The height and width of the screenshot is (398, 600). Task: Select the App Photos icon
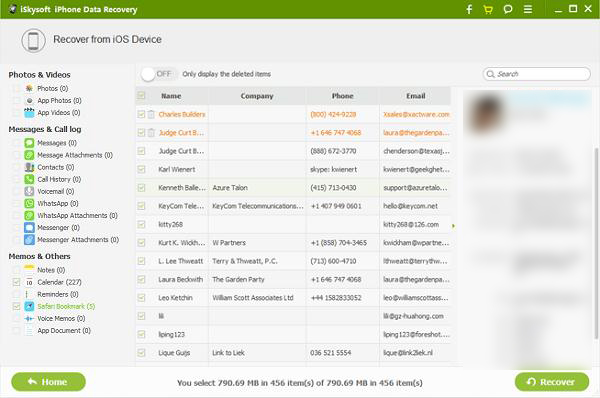(x=29, y=101)
